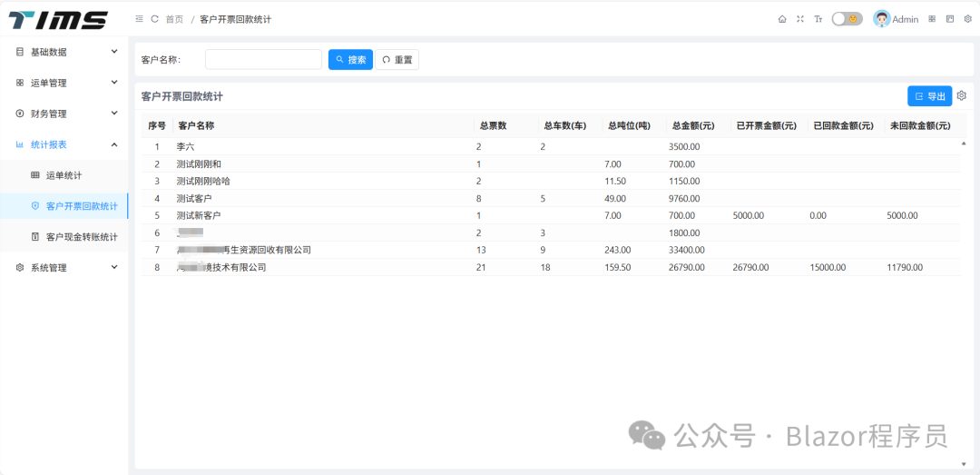The height and width of the screenshot is (475, 980).
Task: Open 客户现金转账统计 menu item
Action: tap(64, 236)
